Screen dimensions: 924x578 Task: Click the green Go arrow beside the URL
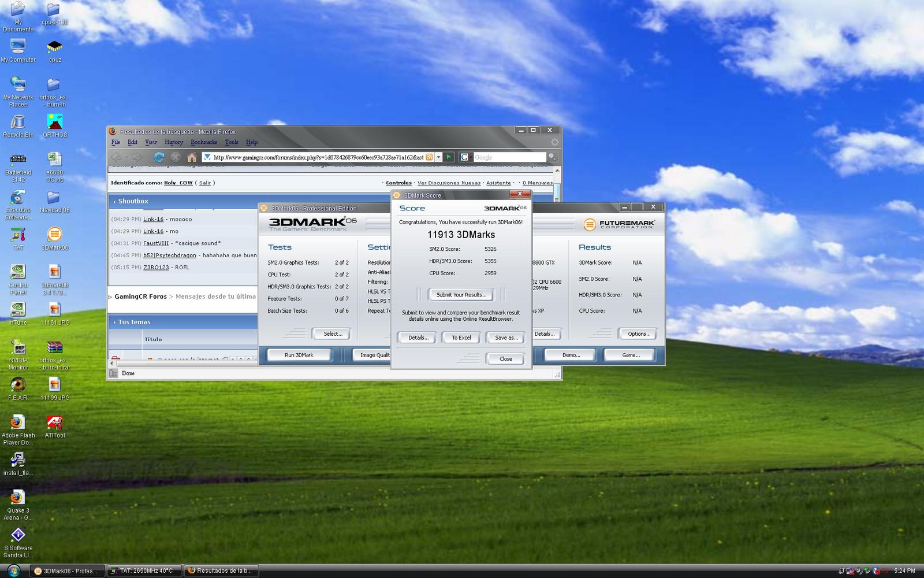click(449, 157)
